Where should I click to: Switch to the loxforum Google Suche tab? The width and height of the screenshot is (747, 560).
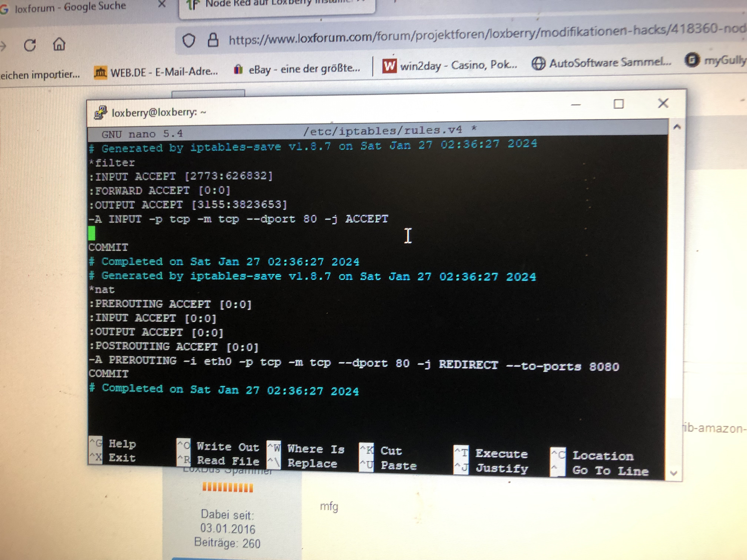(70, 7)
